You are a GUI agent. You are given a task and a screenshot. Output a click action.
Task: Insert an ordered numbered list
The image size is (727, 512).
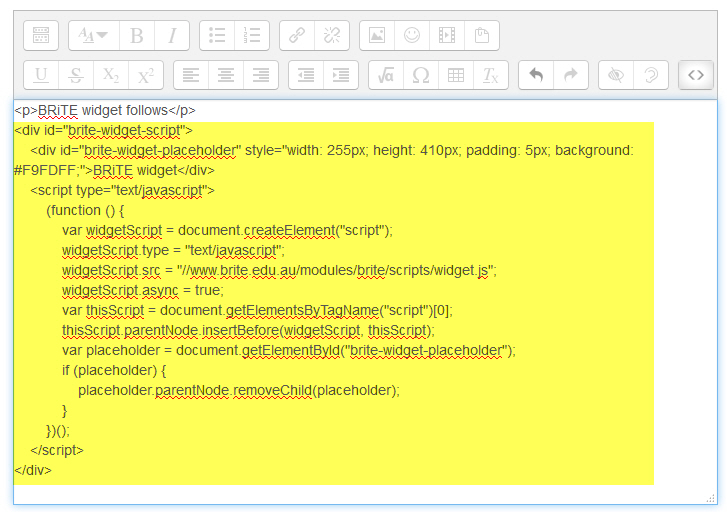pyautogui.click(x=252, y=35)
